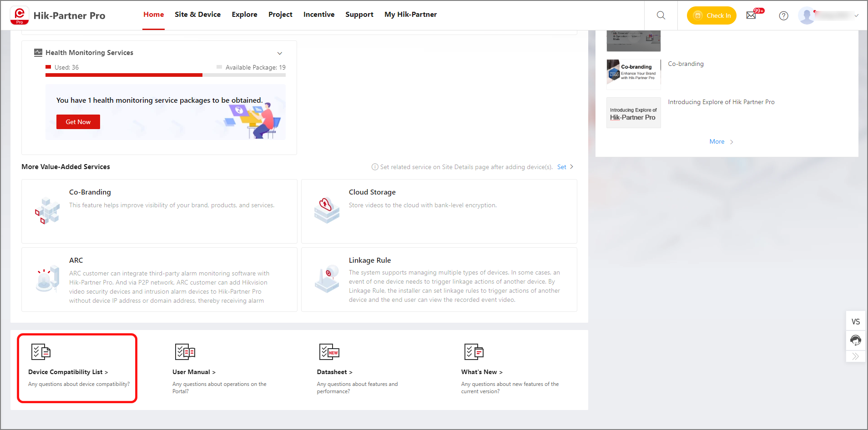Screen dimensions: 868x430
Task: Open the My Hik-Partner menu
Action: (x=410, y=15)
